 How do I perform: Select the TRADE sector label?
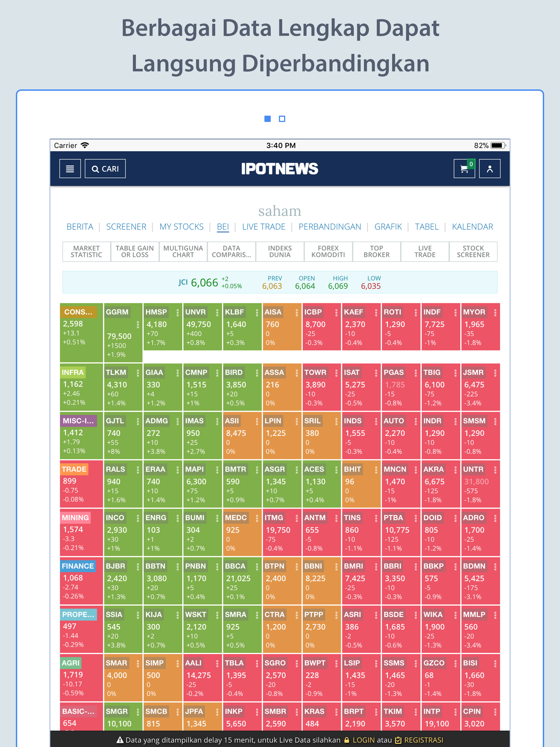coord(74,469)
